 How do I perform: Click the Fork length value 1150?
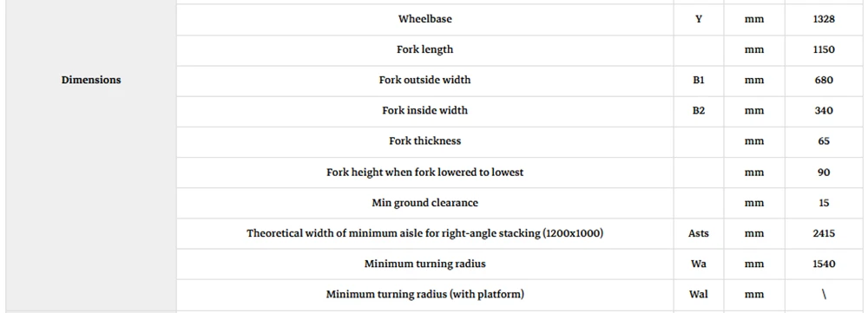(x=824, y=49)
